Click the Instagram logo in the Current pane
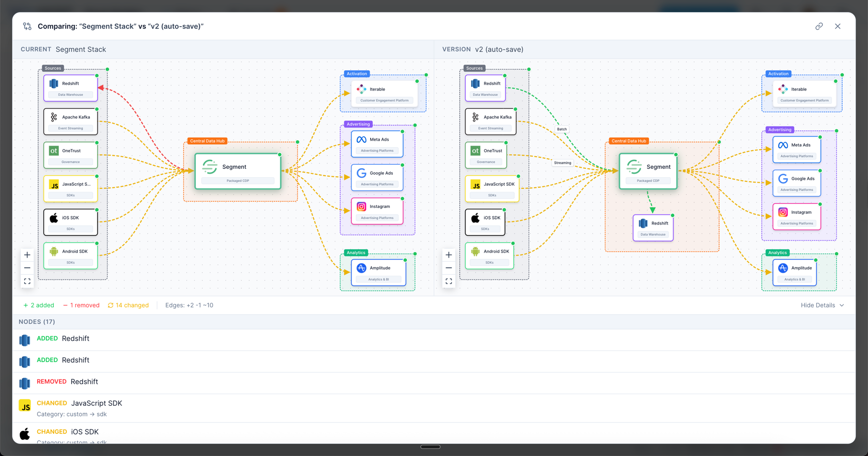The height and width of the screenshot is (456, 868). click(361, 206)
